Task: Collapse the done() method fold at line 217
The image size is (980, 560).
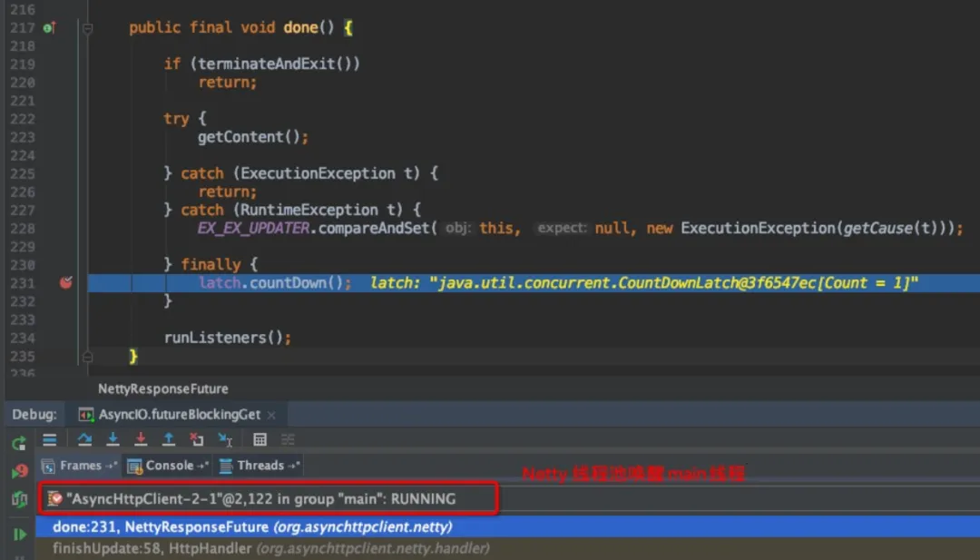Action: point(87,28)
